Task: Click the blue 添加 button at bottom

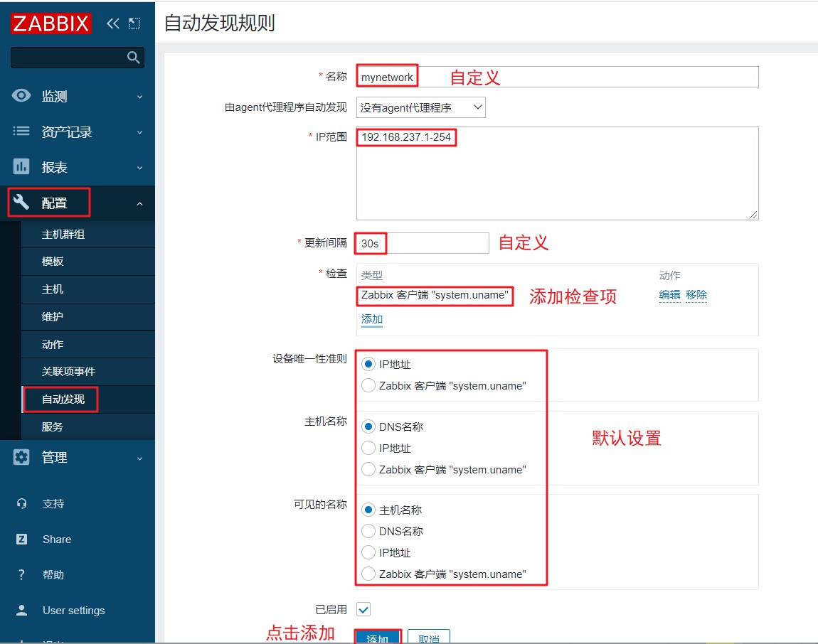Action: (x=378, y=637)
